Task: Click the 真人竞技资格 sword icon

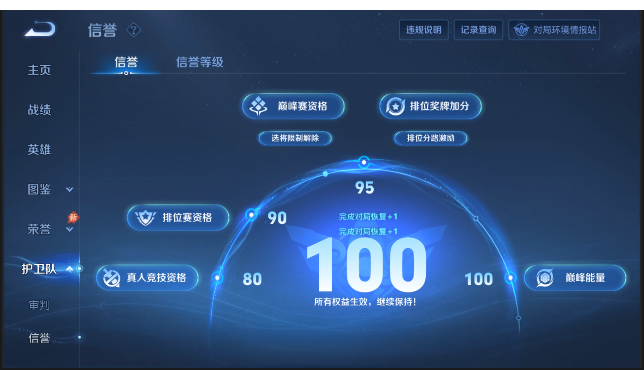Action: click(111, 278)
